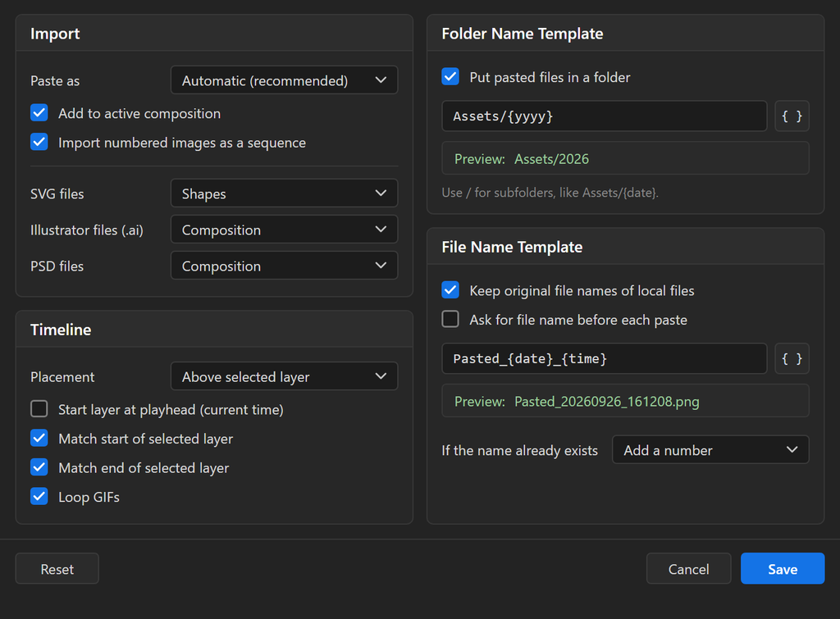Click the Save button
Viewport: 840px width, 619px height.
(x=782, y=569)
